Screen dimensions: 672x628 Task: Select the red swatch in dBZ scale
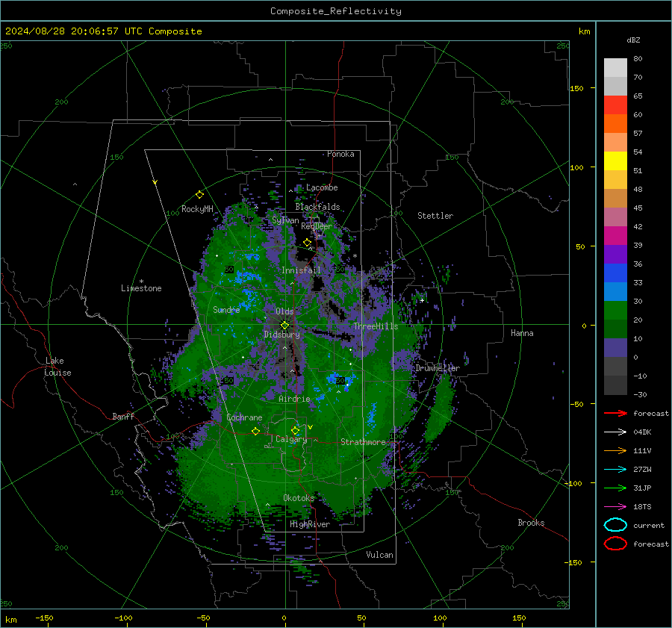point(615,105)
